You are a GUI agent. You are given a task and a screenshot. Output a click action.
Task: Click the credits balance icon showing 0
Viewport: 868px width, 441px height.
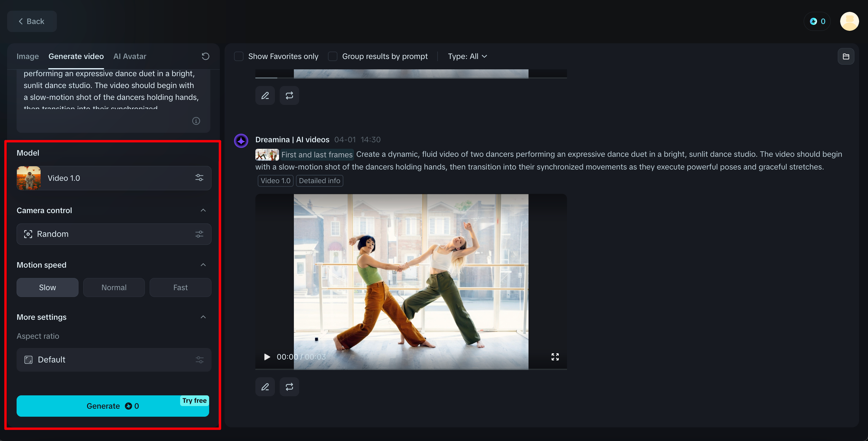[817, 21]
